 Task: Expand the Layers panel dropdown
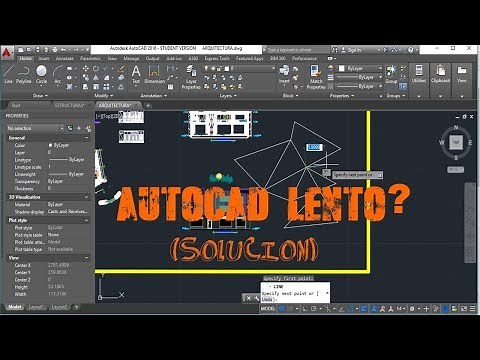[228, 96]
